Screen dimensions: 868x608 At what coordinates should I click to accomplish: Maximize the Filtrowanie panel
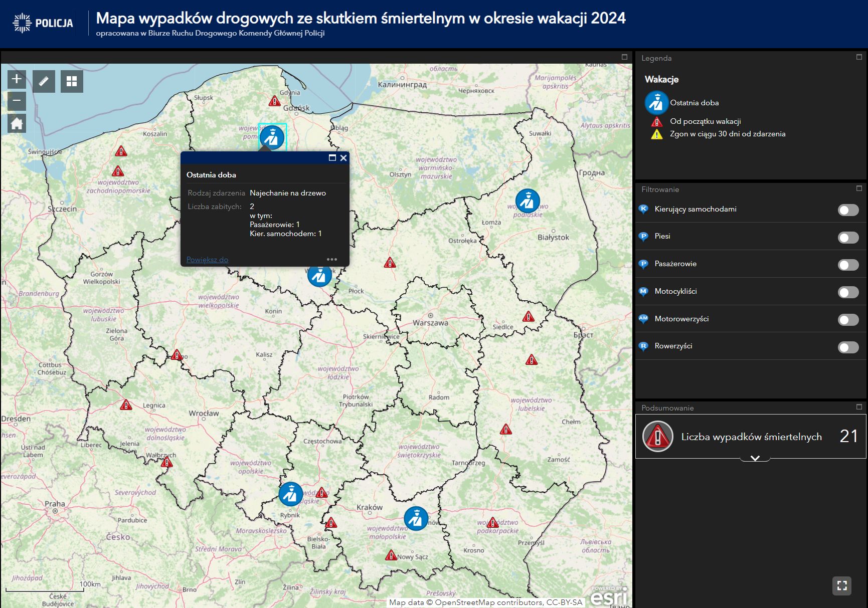click(x=859, y=188)
